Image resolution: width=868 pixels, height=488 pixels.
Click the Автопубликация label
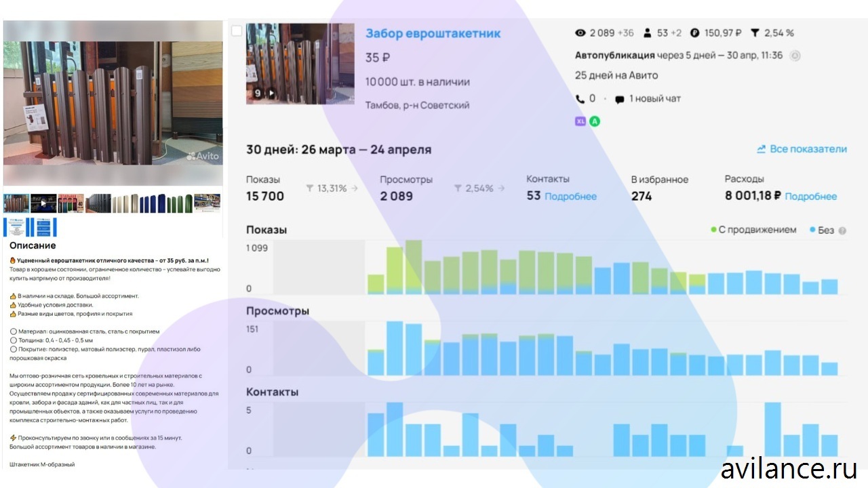point(615,56)
